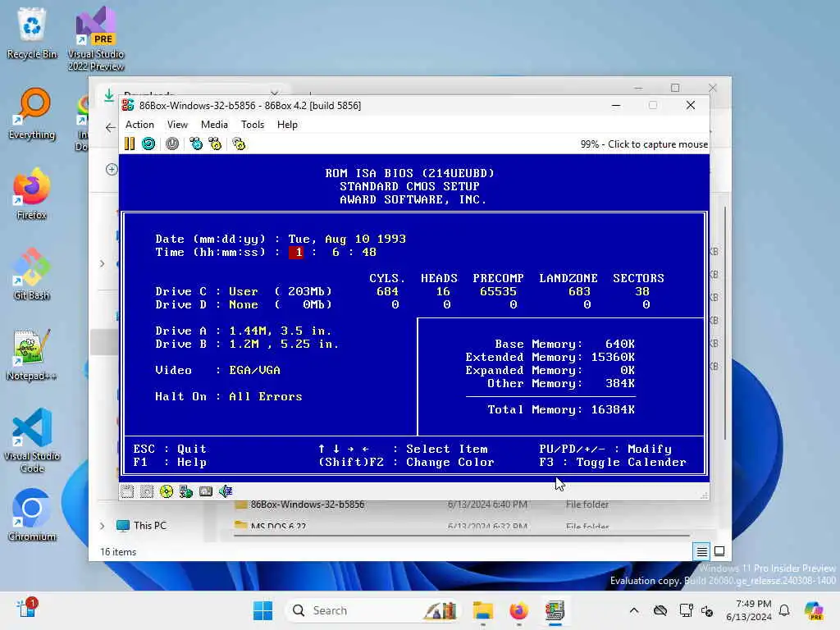The width and height of the screenshot is (840, 630).
Task: Select the Everything desktop shortcut
Action: (x=32, y=114)
